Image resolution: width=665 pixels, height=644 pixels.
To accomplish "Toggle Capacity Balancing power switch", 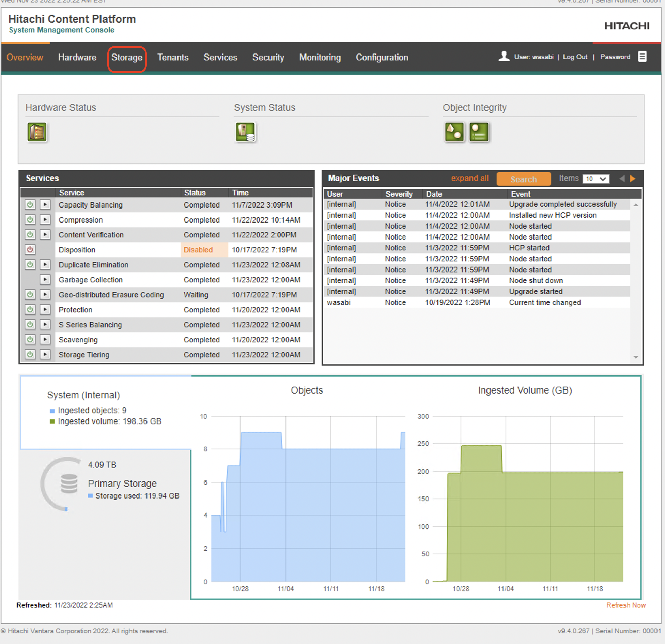I will 30,205.
